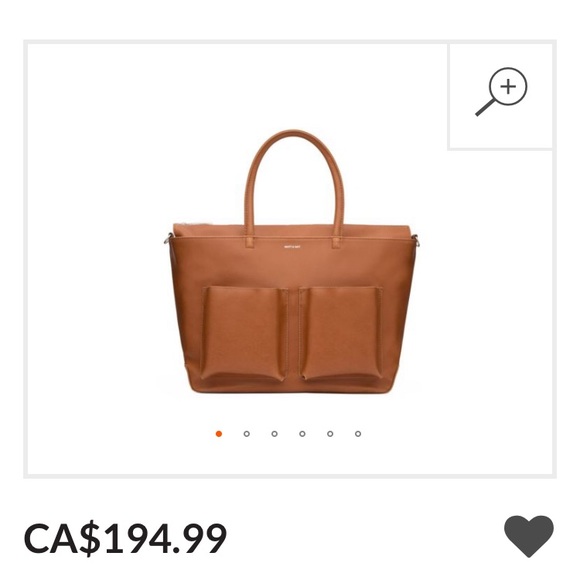
Task: Click the bag's bottom edge seam
Action: click(x=292, y=390)
